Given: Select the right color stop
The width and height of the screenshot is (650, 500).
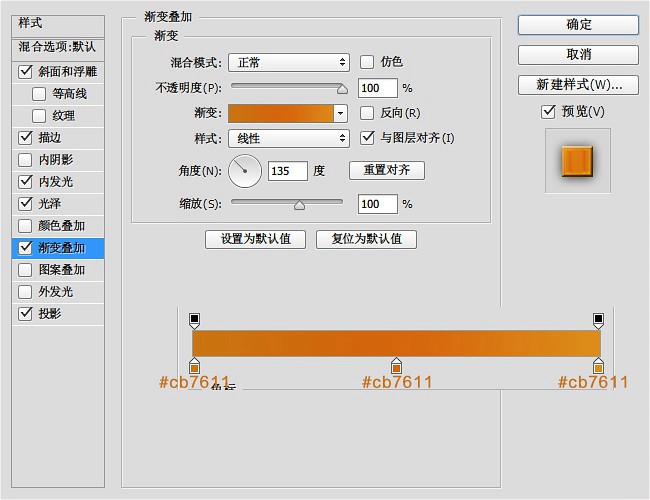Looking at the screenshot, I should (x=598, y=366).
